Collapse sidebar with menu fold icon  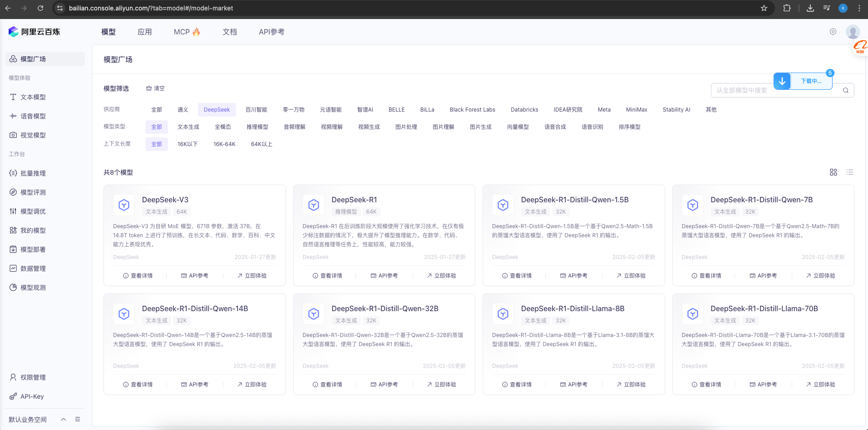tap(78, 419)
